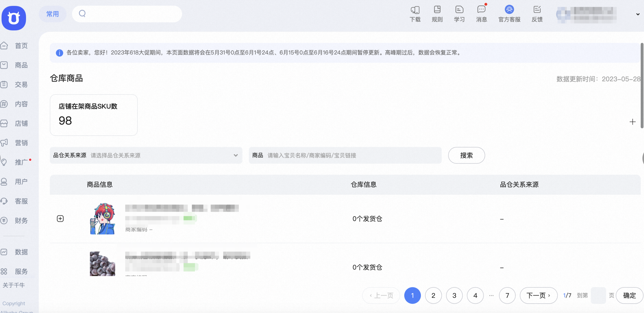
Task: Click the 确定 confirm page jump button
Action: [x=629, y=296]
